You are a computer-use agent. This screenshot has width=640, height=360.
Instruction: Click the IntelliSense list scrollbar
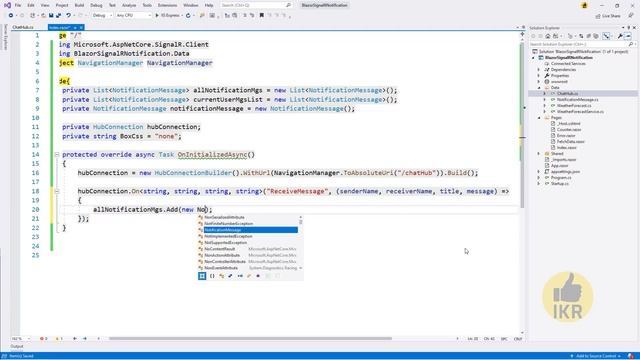click(x=301, y=222)
